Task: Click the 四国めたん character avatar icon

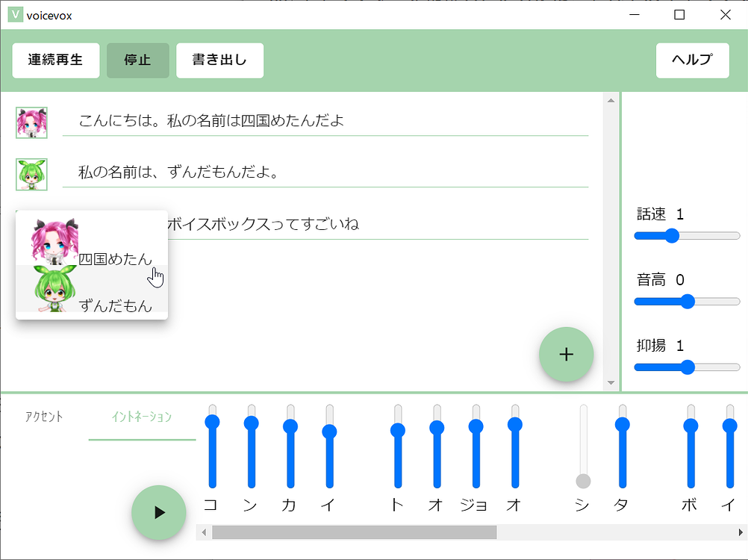Action: (31, 121)
